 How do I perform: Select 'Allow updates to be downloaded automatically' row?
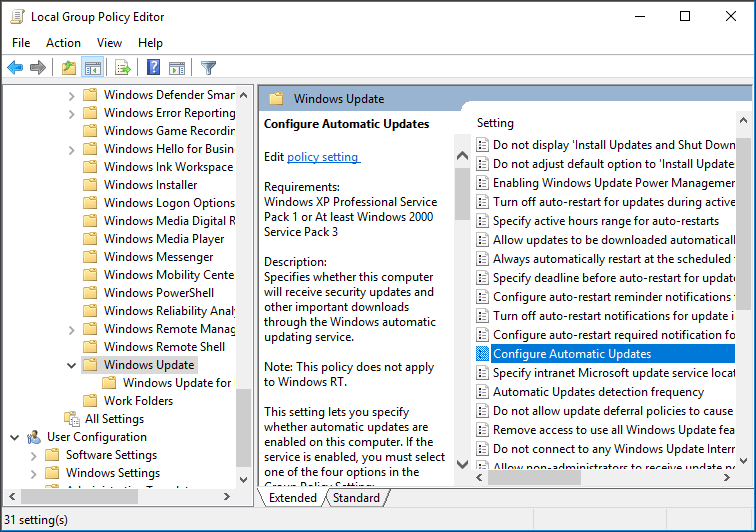click(x=605, y=240)
